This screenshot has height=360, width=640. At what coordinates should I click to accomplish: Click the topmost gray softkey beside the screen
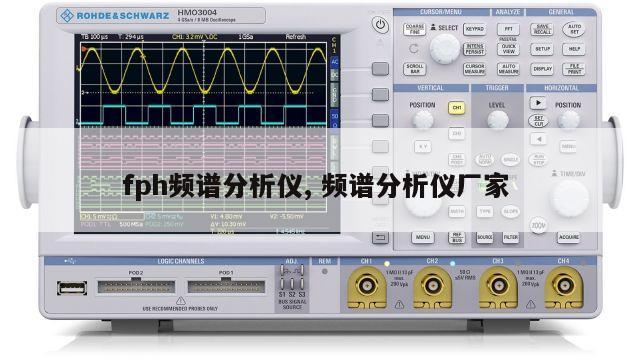(x=380, y=69)
